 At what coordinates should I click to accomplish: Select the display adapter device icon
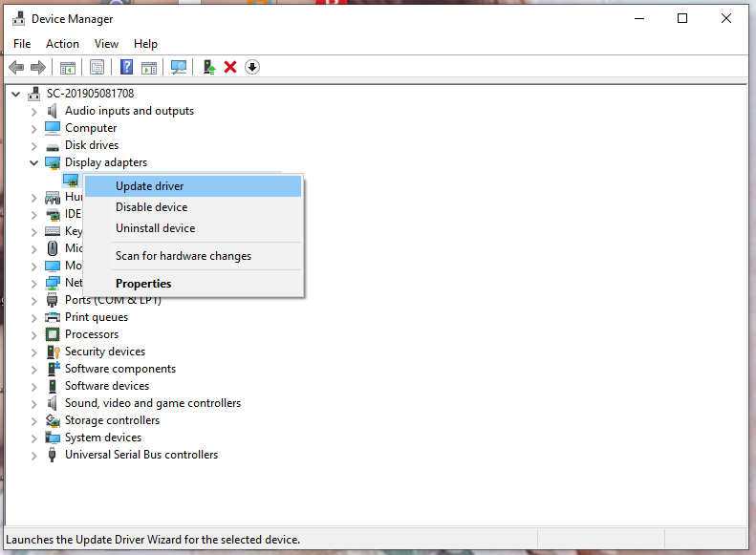[x=71, y=181]
